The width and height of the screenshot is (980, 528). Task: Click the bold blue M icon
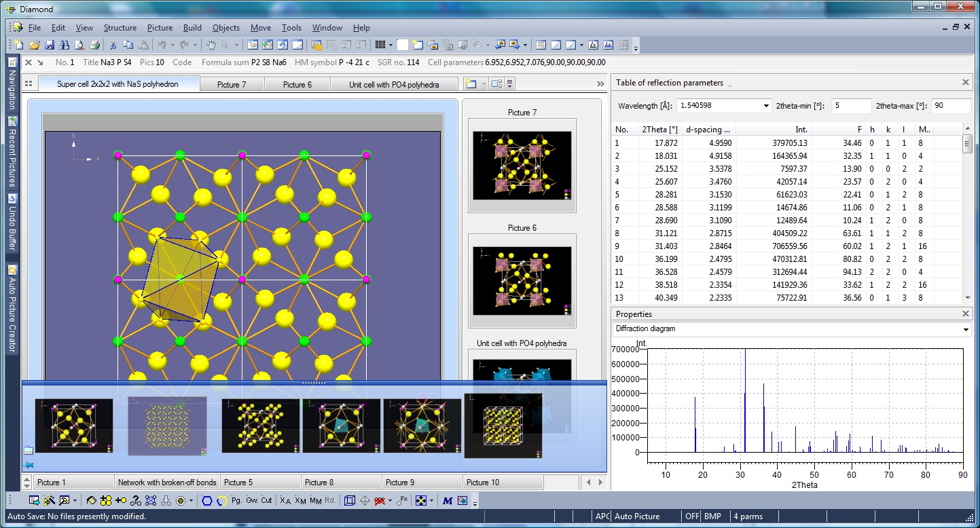[x=447, y=500]
